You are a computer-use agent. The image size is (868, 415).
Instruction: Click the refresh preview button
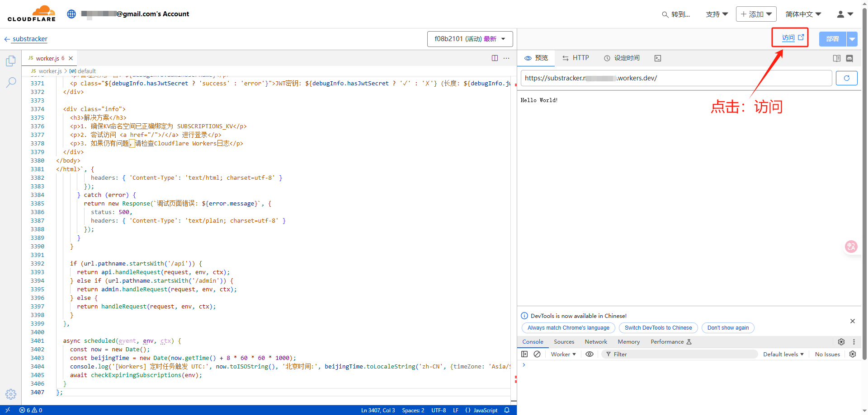point(846,78)
